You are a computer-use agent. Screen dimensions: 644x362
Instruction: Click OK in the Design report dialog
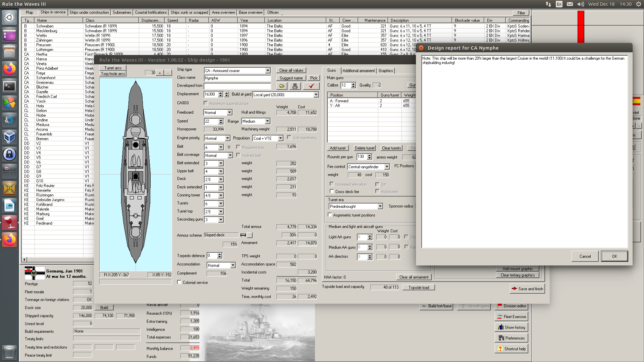(x=614, y=256)
